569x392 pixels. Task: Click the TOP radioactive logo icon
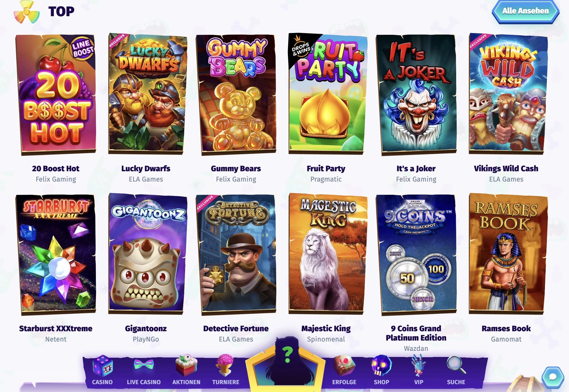(26, 12)
